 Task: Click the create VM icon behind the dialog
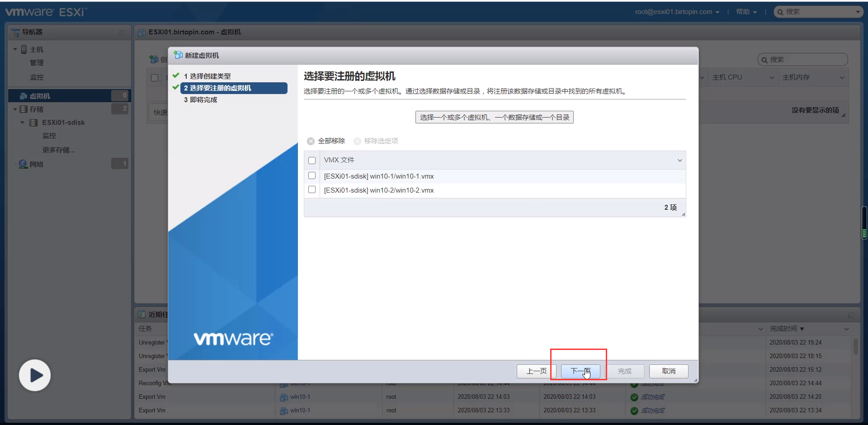(x=154, y=59)
